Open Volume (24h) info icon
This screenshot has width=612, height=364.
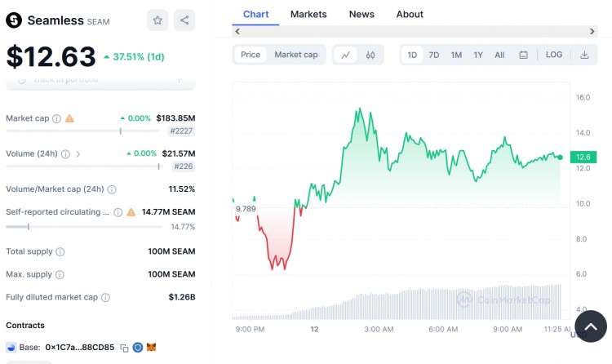pyautogui.click(x=65, y=154)
